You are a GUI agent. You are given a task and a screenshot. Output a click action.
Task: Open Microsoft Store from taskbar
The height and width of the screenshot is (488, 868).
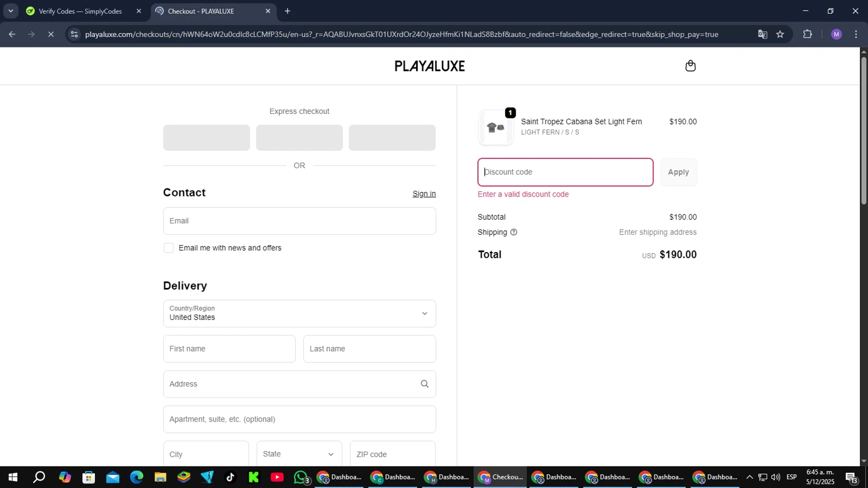coord(89,478)
